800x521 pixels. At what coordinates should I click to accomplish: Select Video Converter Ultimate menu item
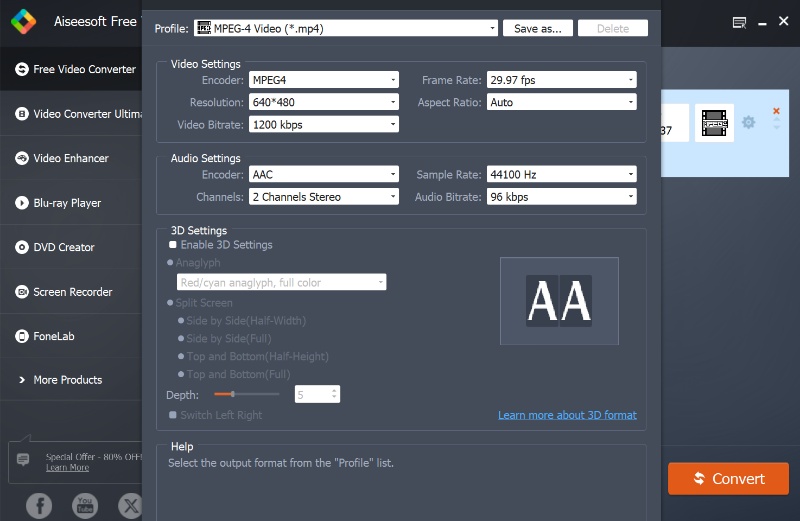(x=71, y=114)
